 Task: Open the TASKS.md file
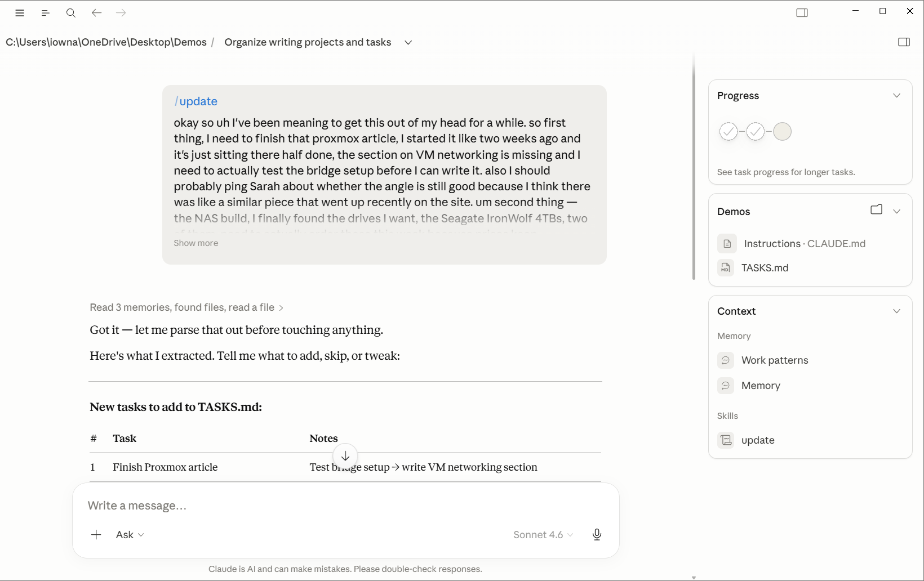point(765,268)
